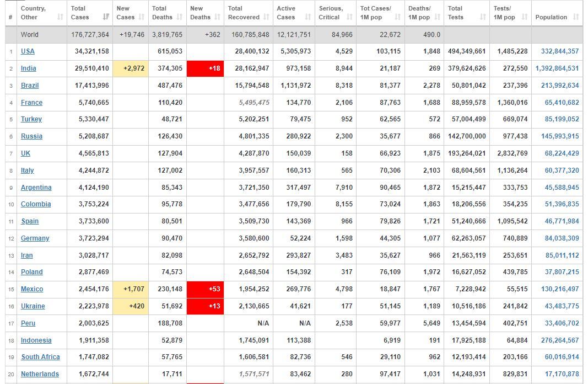Open the India country link
Viewport: 588px width, 384px height.
(x=29, y=68)
